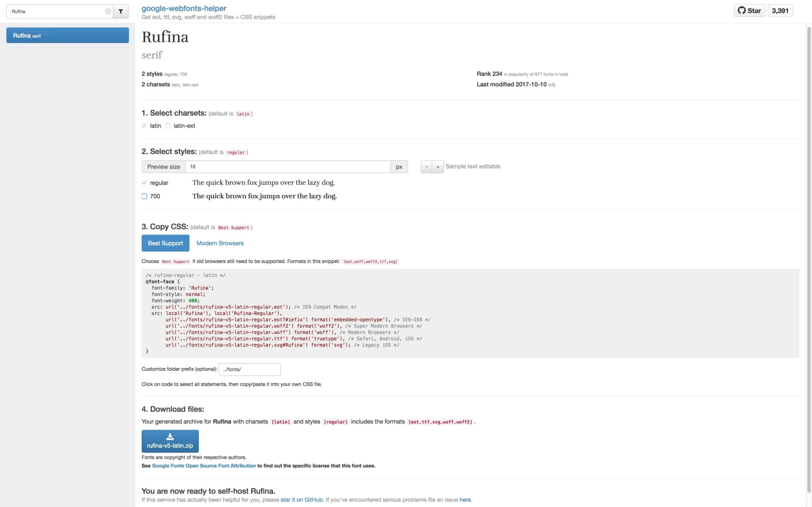Edit the ../fonts/ folder prefix input

[x=249, y=369]
